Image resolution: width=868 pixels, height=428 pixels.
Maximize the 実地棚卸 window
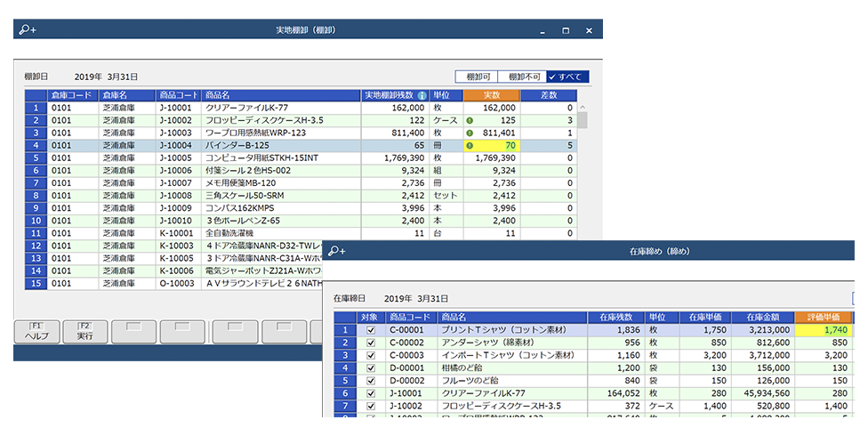566,31
